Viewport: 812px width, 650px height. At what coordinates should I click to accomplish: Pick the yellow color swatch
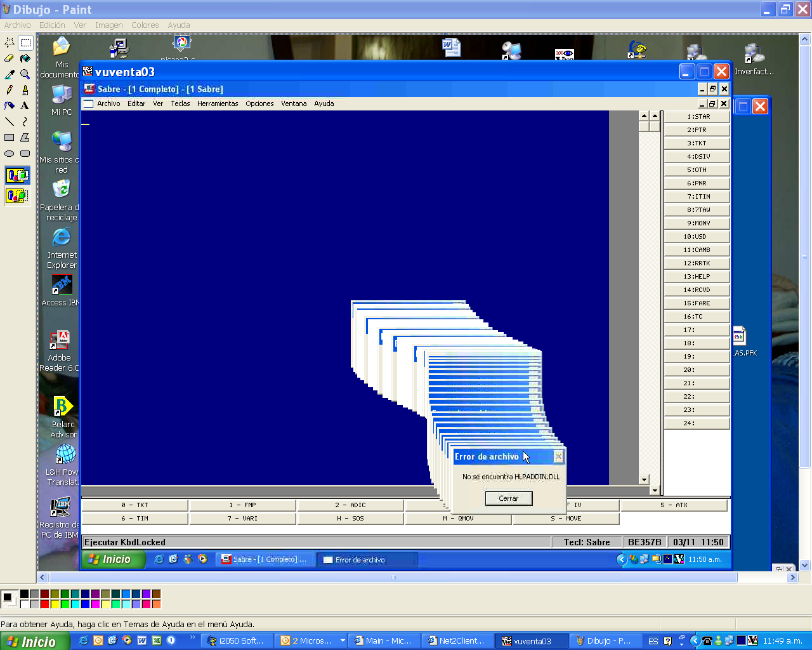(55, 604)
